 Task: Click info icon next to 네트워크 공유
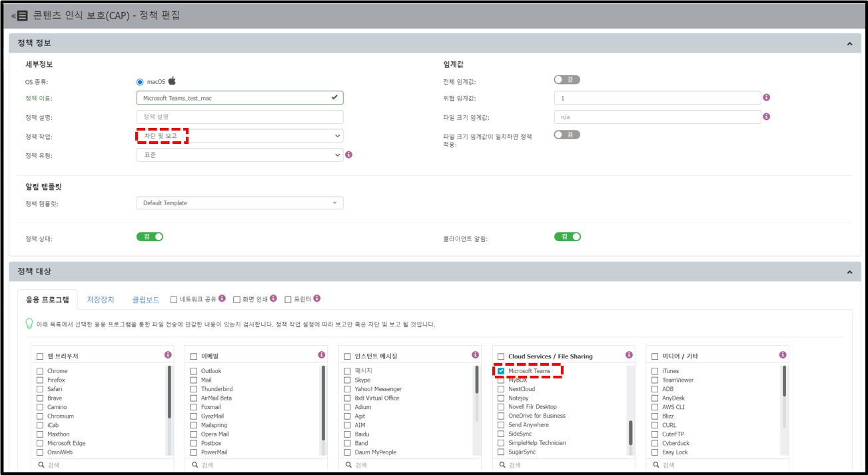(222, 298)
